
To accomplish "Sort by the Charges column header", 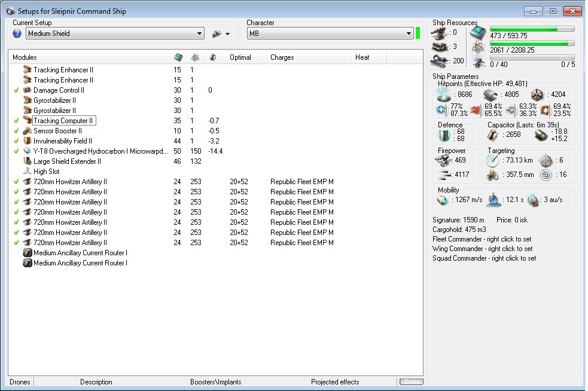I will [309, 57].
